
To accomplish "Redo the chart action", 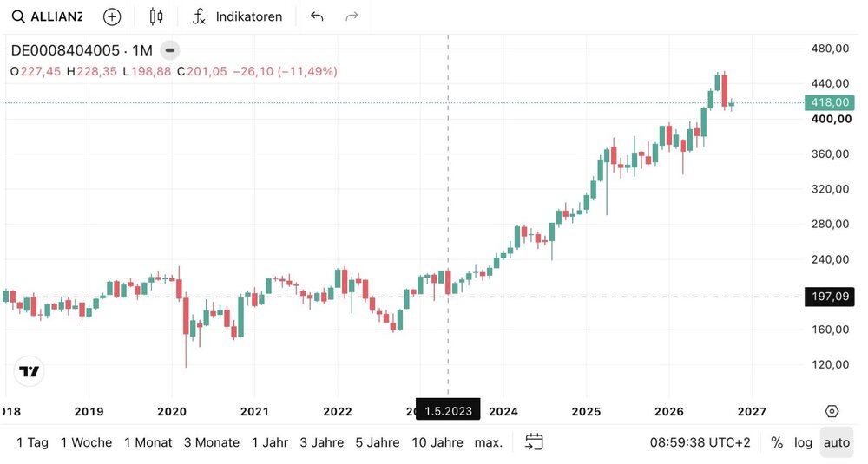I will coord(352,16).
